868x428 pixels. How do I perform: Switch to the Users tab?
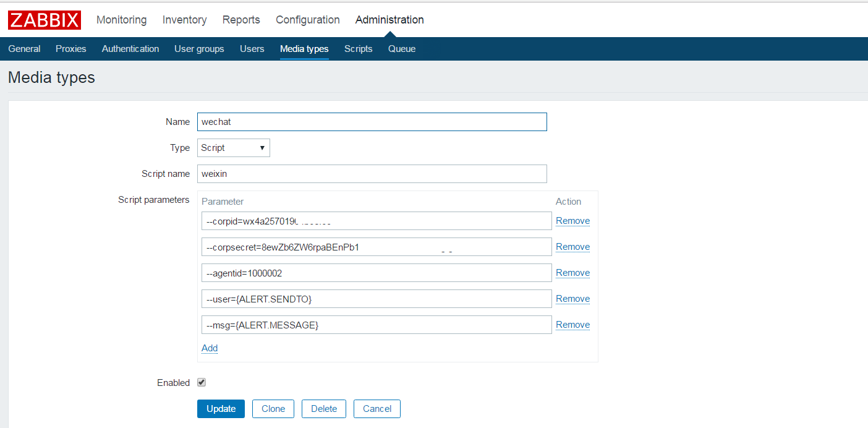click(x=252, y=49)
